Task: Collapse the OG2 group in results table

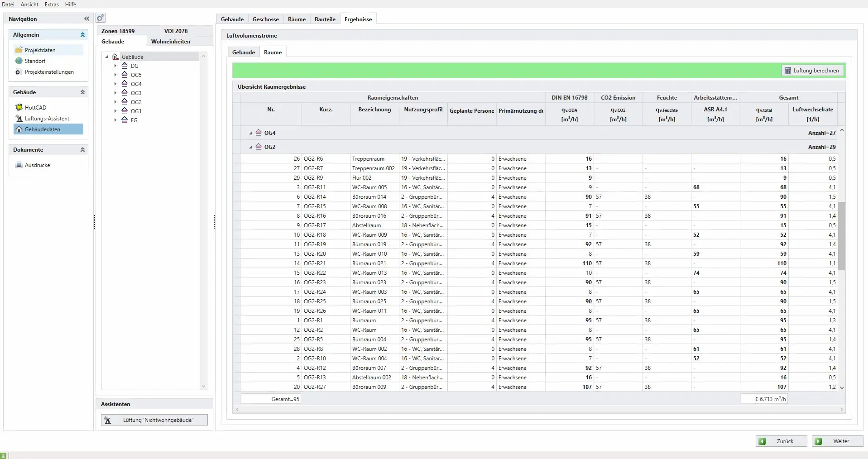Action: pyautogui.click(x=250, y=147)
